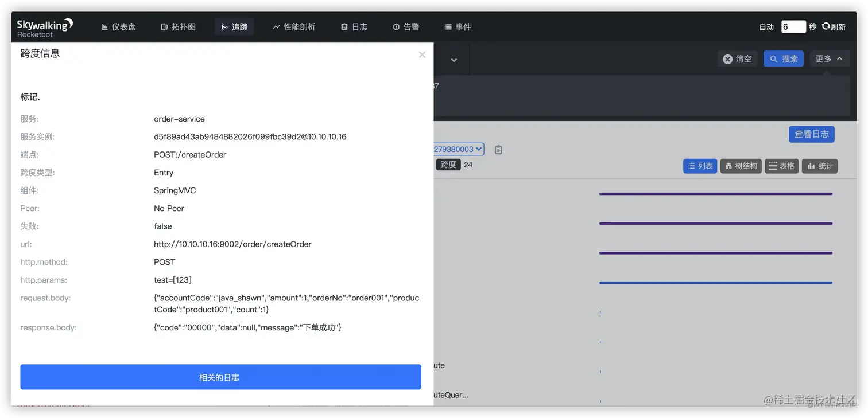
Task: Copy the trace ID with the clipboard icon
Action: [x=498, y=150]
